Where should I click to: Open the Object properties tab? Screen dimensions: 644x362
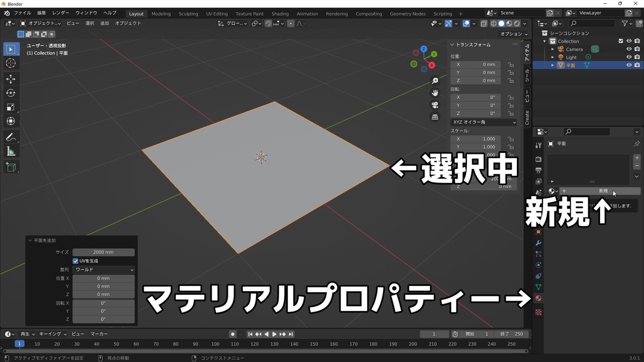[x=538, y=232]
